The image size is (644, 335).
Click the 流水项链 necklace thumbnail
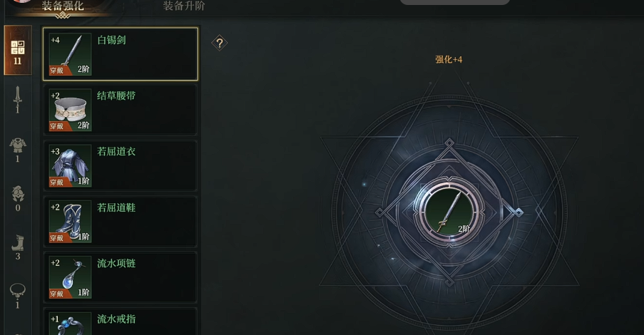pos(70,277)
